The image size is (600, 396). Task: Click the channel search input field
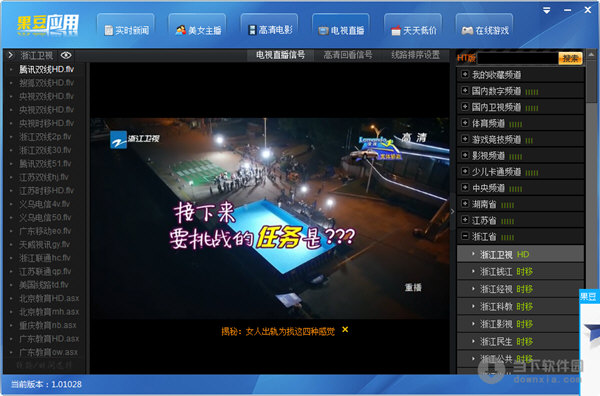pyautogui.click(x=518, y=58)
